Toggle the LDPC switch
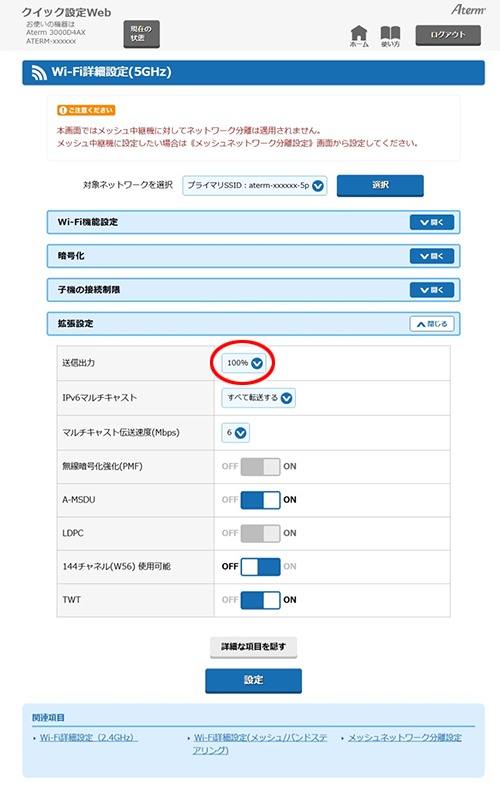Viewport: 500px width, 793px height. [x=260, y=533]
